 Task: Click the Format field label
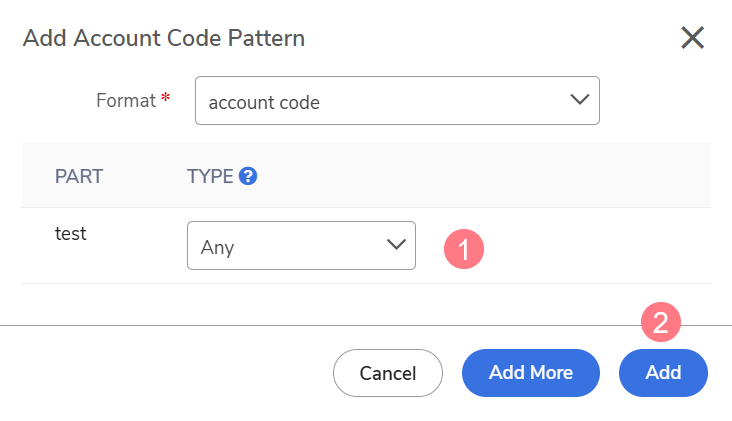point(126,100)
